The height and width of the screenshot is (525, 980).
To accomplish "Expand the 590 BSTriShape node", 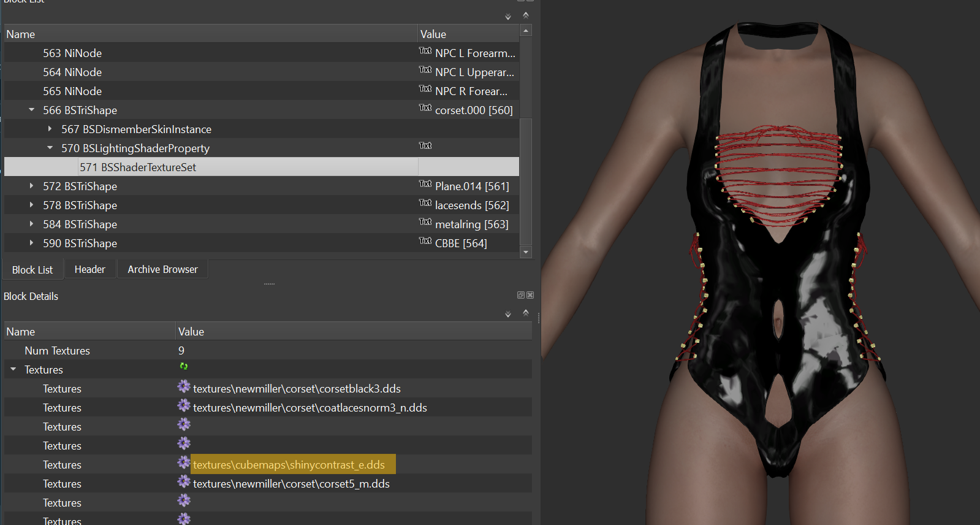I will pos(31,243).
